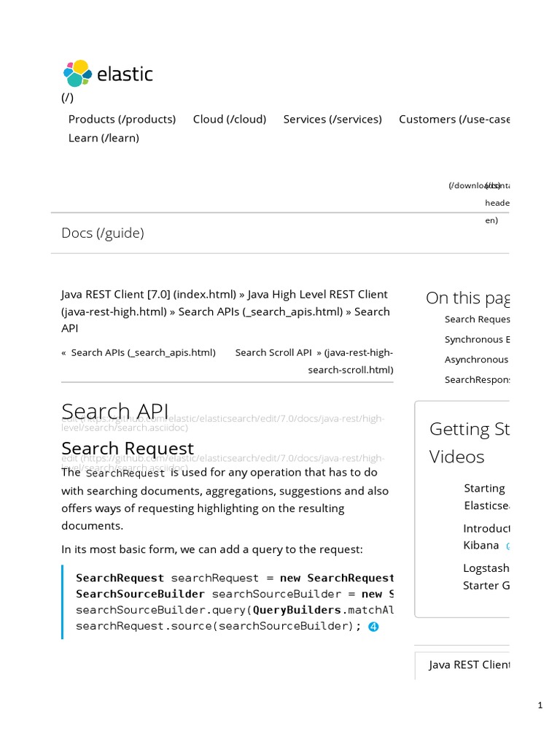This screenshot has width=560, height=747.
Task: Open Introduction to Kibana video link
Action: 486,537
